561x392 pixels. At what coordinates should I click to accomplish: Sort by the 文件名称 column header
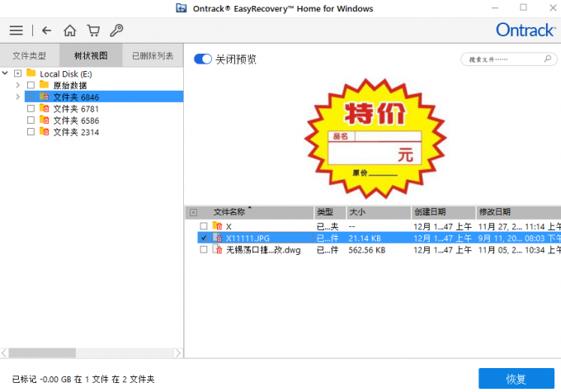[x=249, y=212]
